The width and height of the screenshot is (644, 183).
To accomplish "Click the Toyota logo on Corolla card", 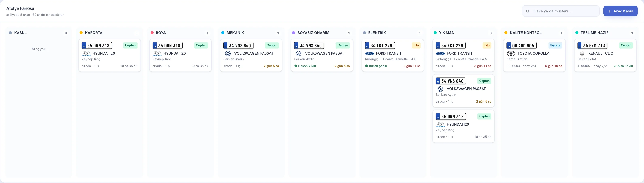I will click(511, 54).
